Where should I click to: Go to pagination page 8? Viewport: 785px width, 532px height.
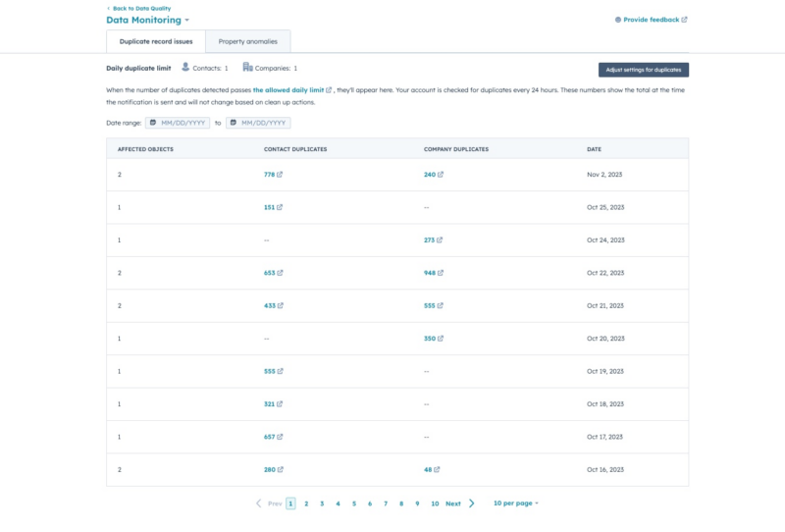(401, 504)
